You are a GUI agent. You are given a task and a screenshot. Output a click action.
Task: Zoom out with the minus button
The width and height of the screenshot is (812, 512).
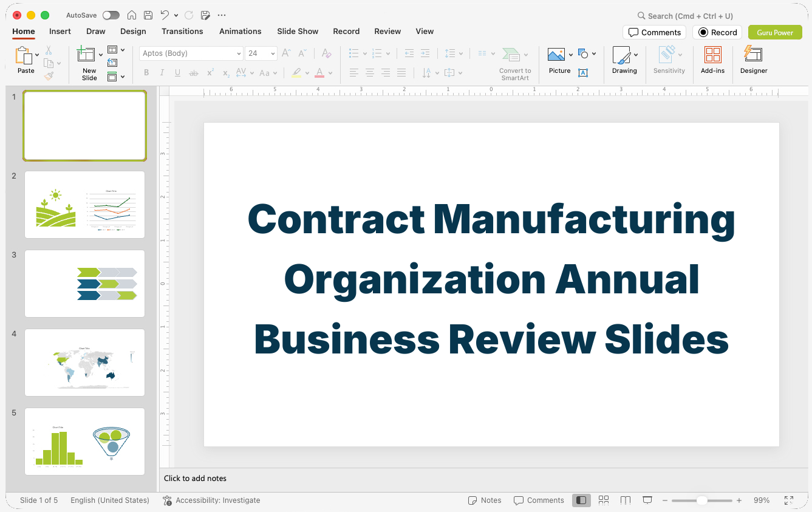click(665, 500)
